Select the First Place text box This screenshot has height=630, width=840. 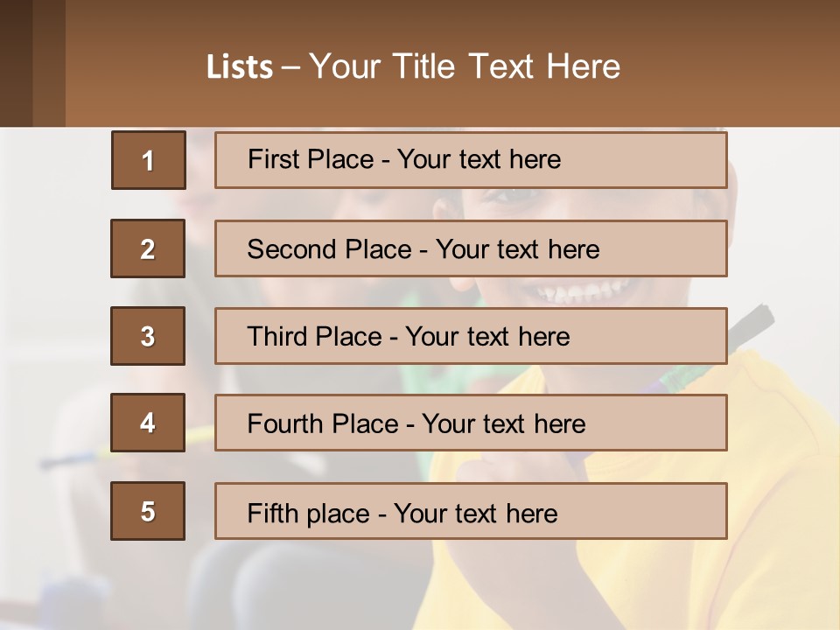coord(471,160)
